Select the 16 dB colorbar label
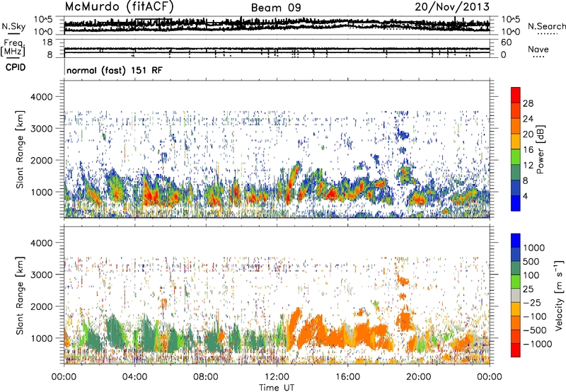Viewport: 566px width, 392px height. 528,150
